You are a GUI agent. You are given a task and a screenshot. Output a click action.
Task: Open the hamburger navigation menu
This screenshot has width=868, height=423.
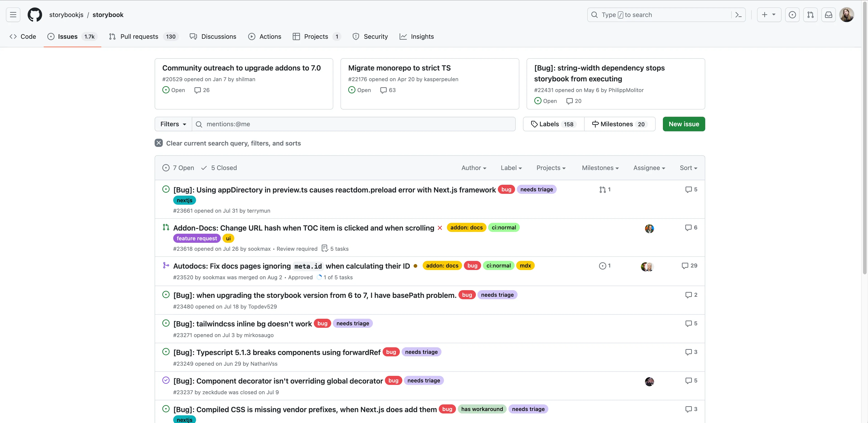click(x=13, y=15)
